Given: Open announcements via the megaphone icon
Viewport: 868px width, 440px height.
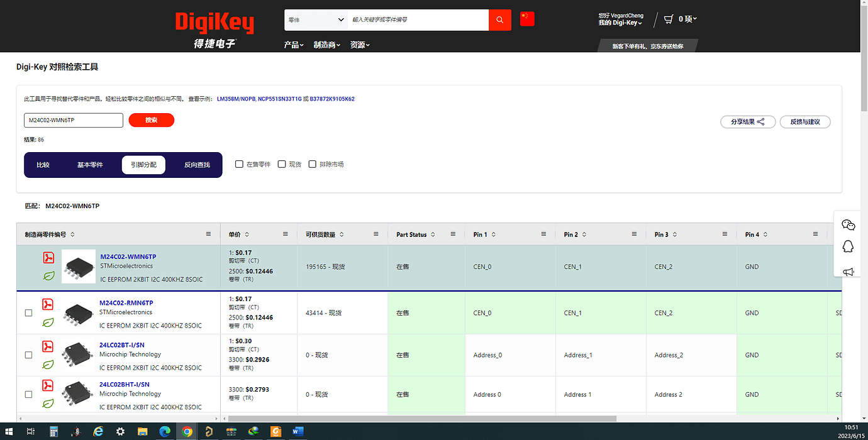Looking at the screenshot, I should (x=848, y=272).
